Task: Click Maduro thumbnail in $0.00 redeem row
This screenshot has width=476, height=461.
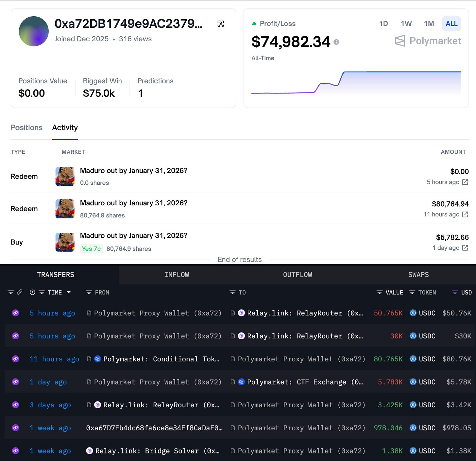Action: click(65, 177)
